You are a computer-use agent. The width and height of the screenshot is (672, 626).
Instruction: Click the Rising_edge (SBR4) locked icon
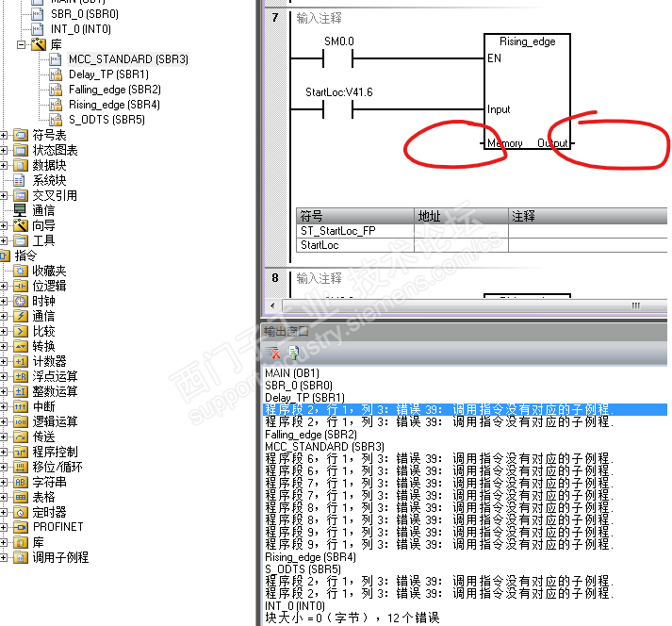[x=56, y=105]
